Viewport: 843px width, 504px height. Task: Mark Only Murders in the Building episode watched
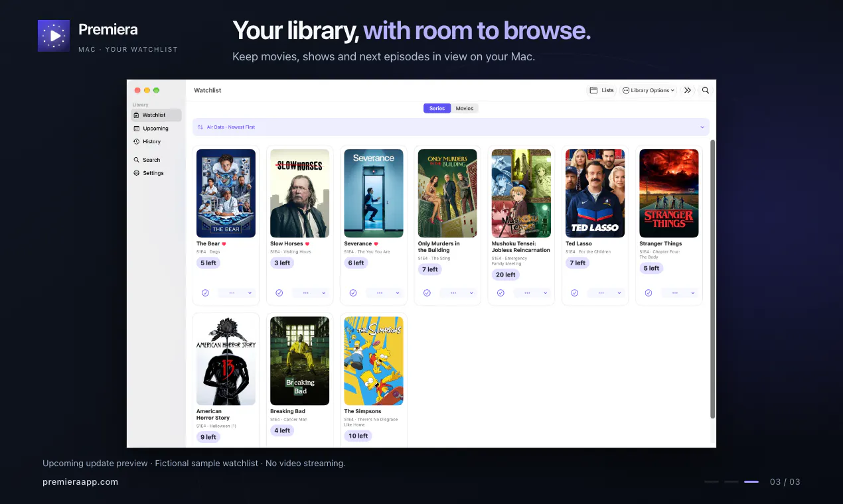(427, 292)
